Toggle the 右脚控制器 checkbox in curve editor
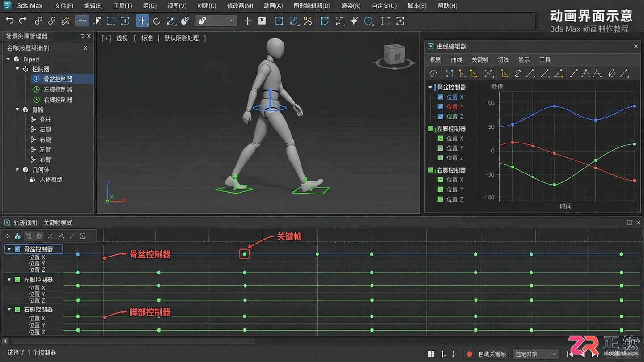The image size is (644, 362). click(x=431, y=170)
